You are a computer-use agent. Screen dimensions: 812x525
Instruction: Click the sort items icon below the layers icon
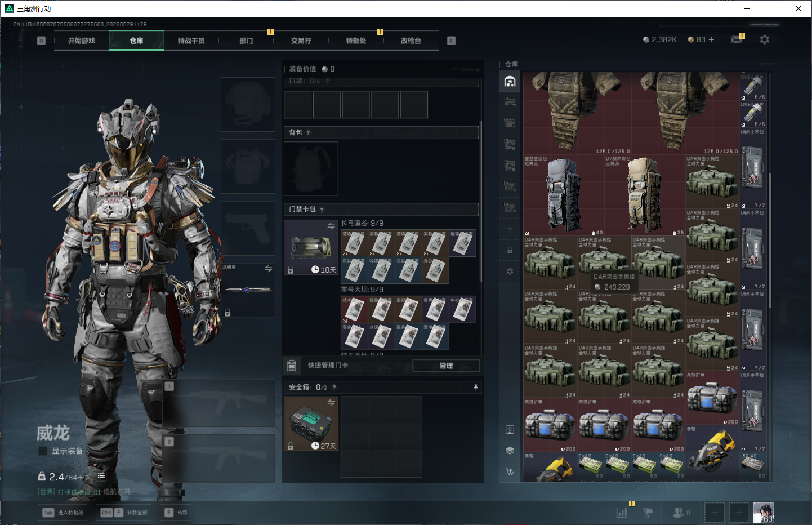tap(510, 471)
